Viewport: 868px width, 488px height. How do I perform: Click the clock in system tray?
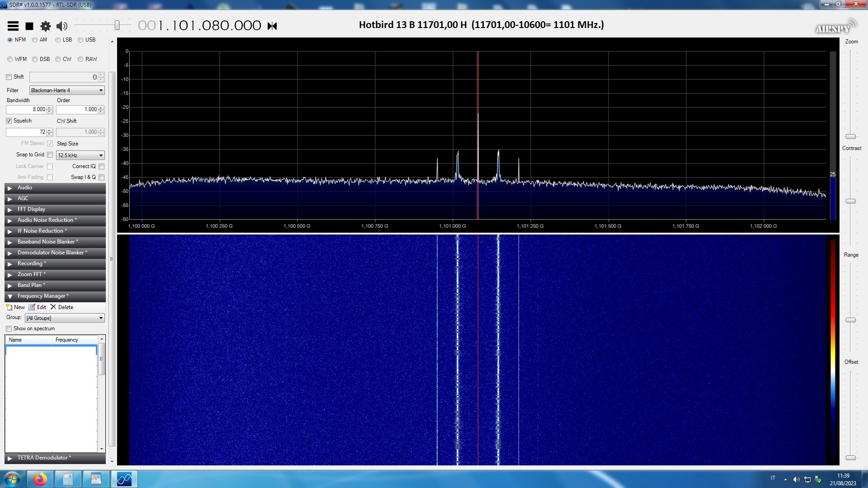[843, 479]
